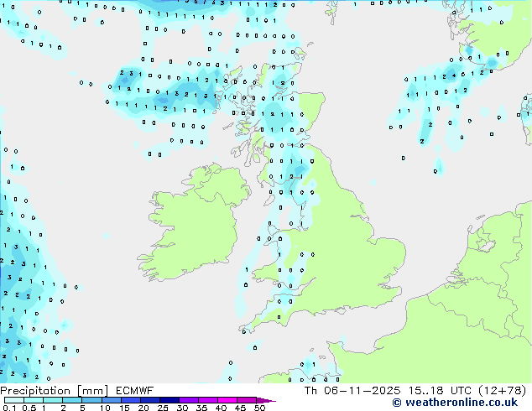Click the '25' legend scale label
This screenshot has height=411, width=532.
(163, 408)
